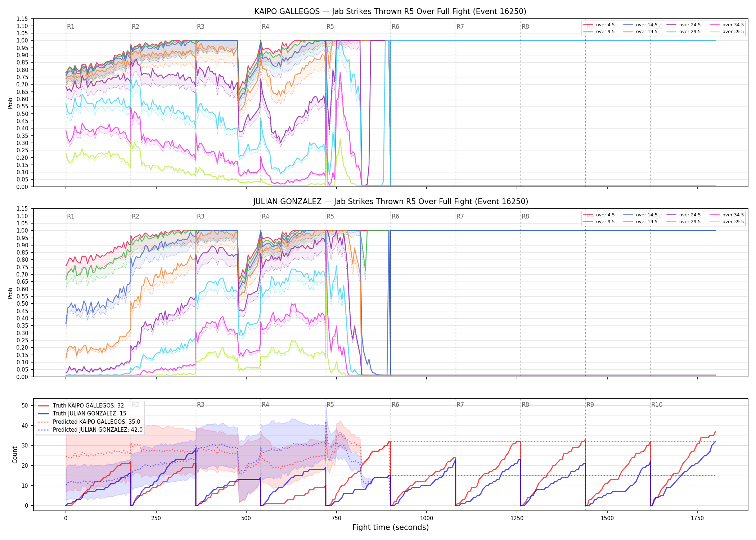The width and height of the screenshot is (756, 540).
Task: Click 'Truth KAIPO GALLEGOS: 32' legend entry
Action: click(81, 406)
